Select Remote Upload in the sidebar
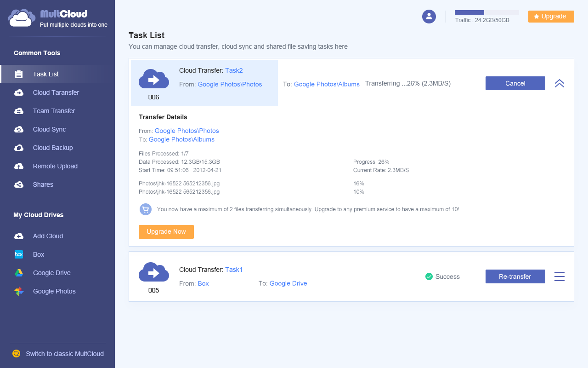 point(18,166)
